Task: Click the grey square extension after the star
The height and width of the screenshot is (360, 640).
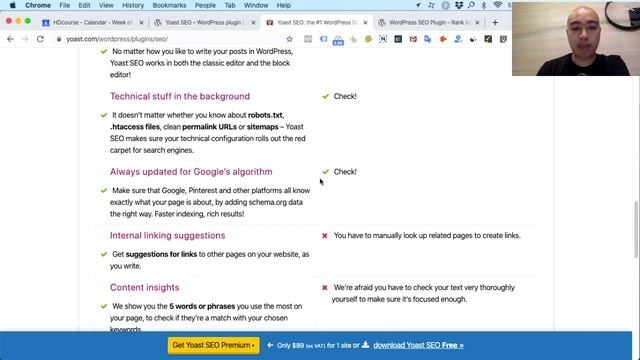Action: point(308,39)
